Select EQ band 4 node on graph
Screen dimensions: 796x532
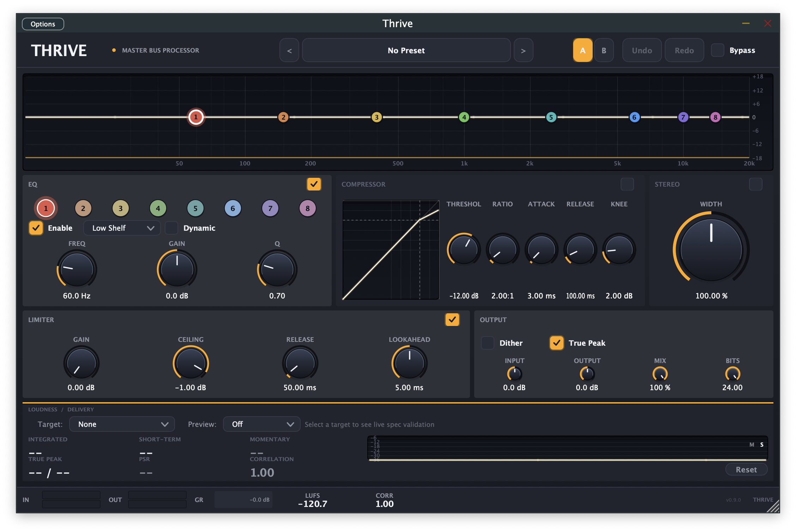click(464, 117)
